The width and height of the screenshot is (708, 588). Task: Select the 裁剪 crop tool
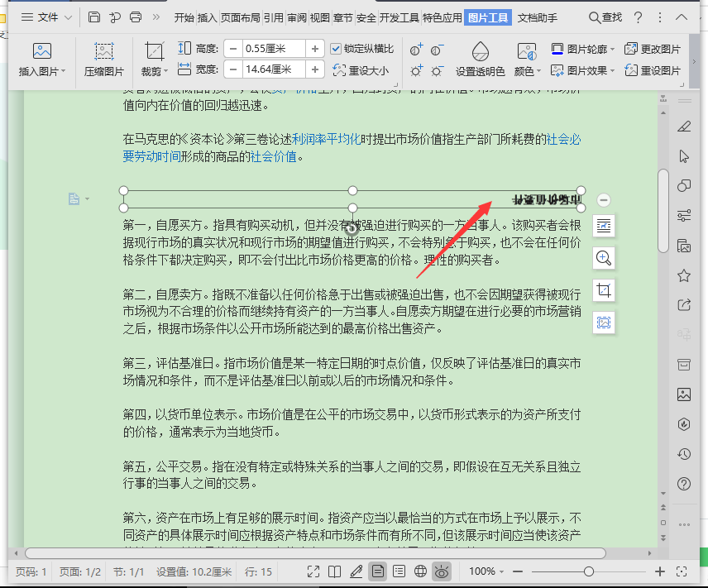click(x=154, y=51)
